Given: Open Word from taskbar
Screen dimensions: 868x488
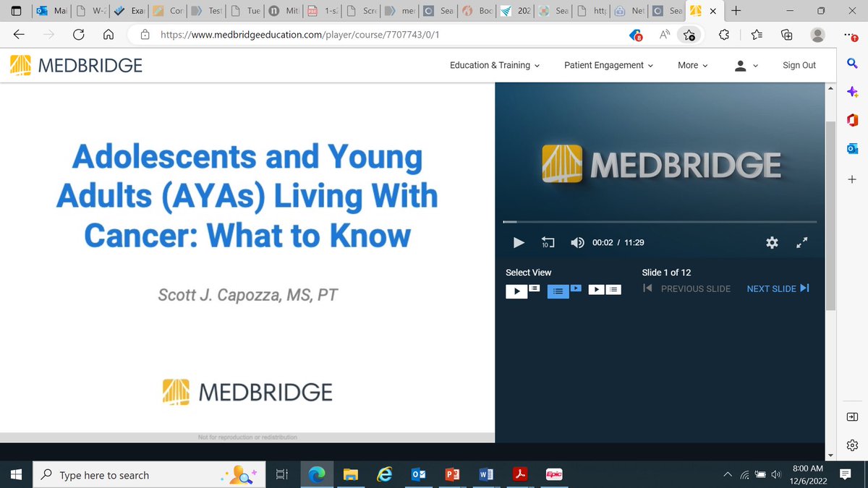Looking at the screenshot, I should 486,475.
